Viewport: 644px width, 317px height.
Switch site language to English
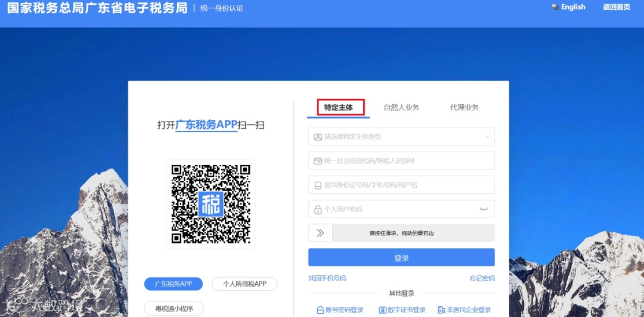(x=573, y=7)
